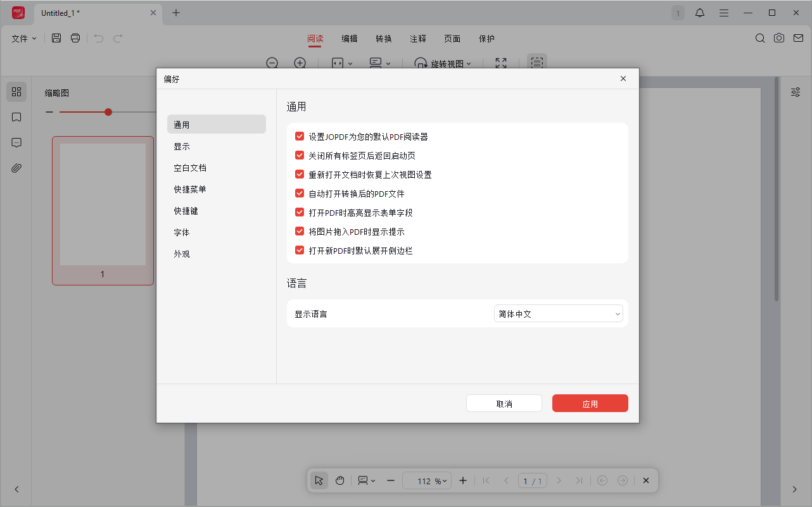Click the zoom-in plus in bottom toolbar
The image size is (812, 507).
click(463, 481)
